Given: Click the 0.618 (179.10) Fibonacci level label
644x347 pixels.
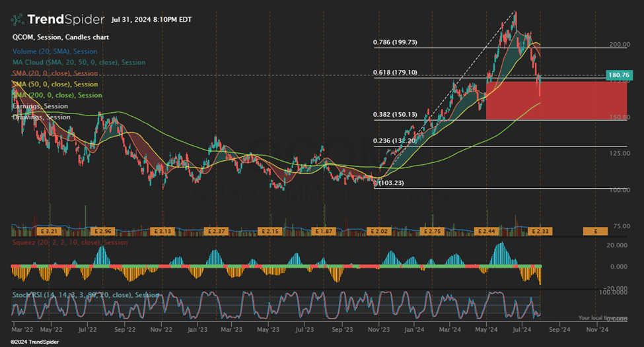Looking at the screenshot, I should click(x=395, y=73).
